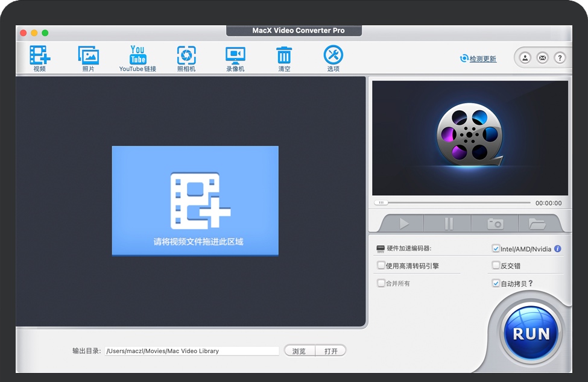
Task: Click the 检测更新 check update link
Action: point(482,59)
